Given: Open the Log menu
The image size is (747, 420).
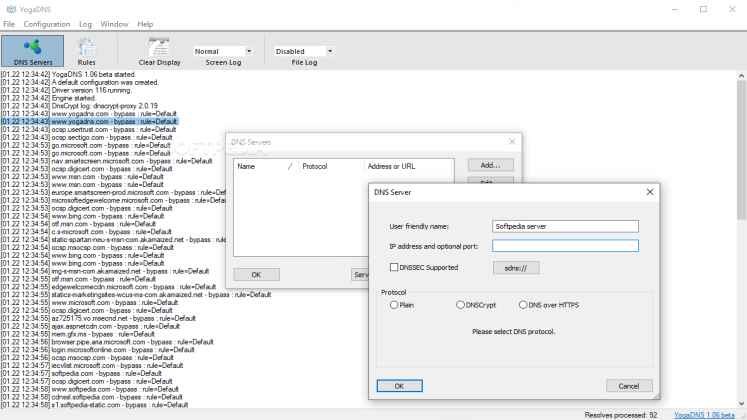Looking at the screenshot, I should pos(86,23).
